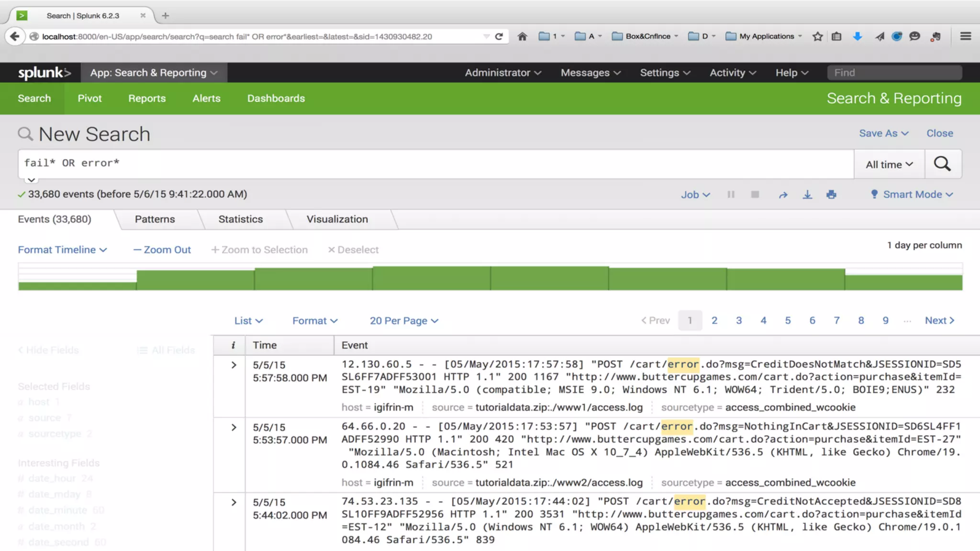
Task: Open the Save As dropdown
Action: (883, 133)
